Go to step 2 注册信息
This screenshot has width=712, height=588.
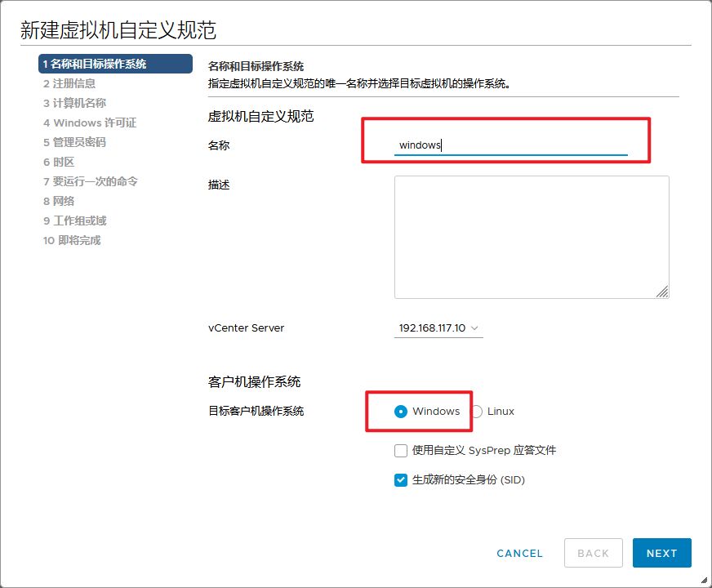pos(69,83)
